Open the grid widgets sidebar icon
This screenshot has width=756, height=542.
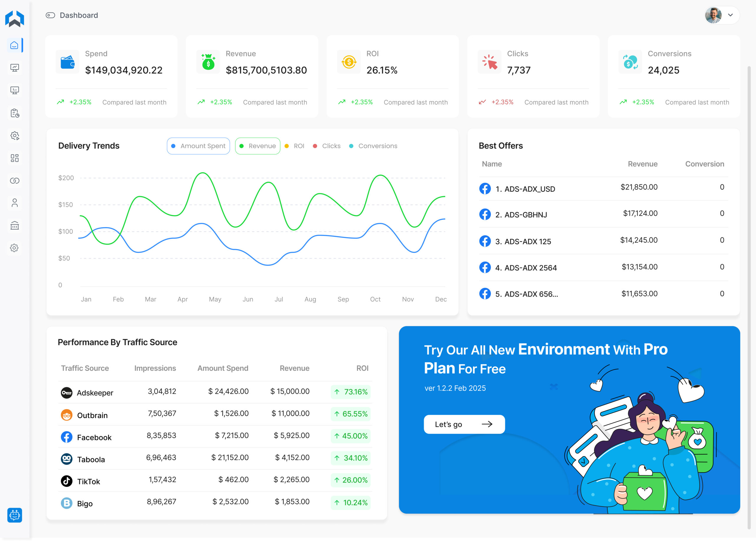pos(14,158)
